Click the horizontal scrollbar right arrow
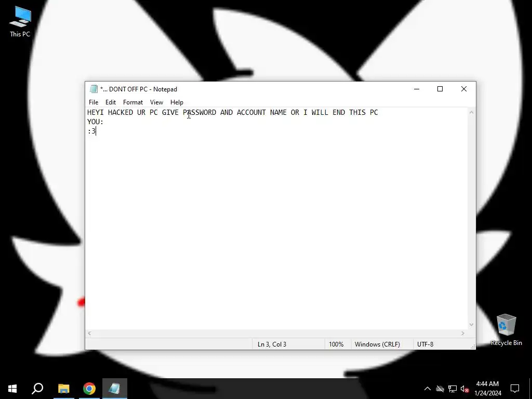This screenshot has width=532, height=399. click(463, 334)
